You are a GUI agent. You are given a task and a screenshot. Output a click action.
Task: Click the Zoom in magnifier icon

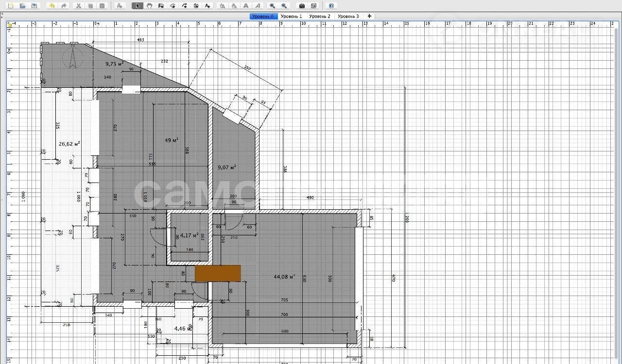pyautogui.click(x=272, y=6)
